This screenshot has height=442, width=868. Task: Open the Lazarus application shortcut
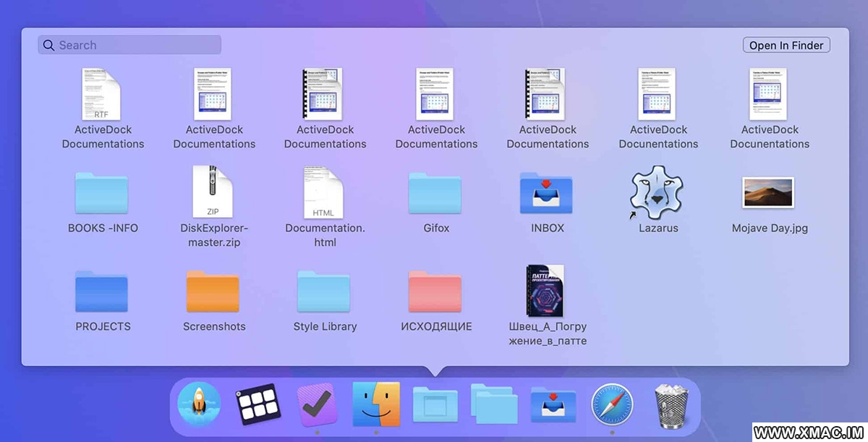click(x=658, y=192)
